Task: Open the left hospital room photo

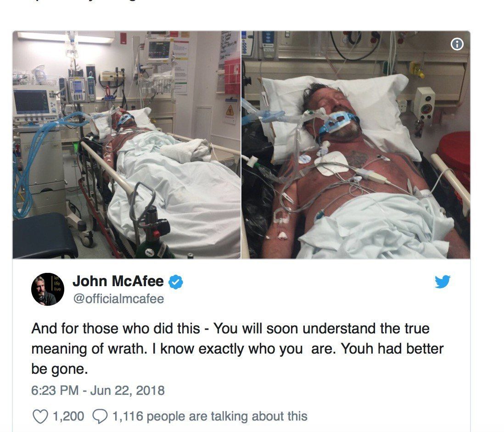Action: [x=127, y=145]
